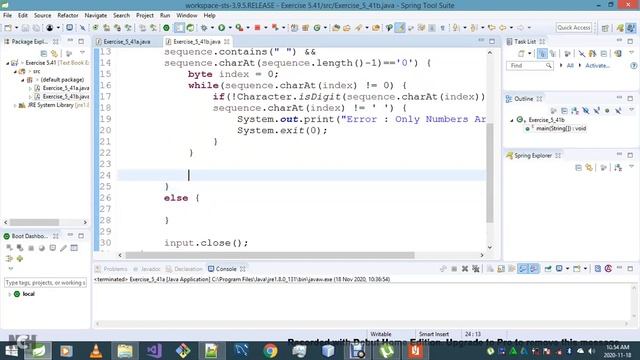
Task: Switch to the Spring perspective icon
Action: coord(620,28)
